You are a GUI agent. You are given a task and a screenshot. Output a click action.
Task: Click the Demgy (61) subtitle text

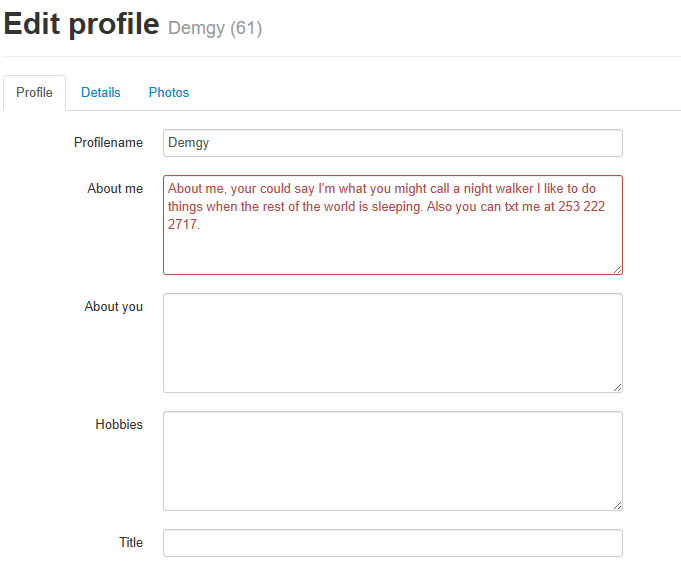[x=215, y=28]
